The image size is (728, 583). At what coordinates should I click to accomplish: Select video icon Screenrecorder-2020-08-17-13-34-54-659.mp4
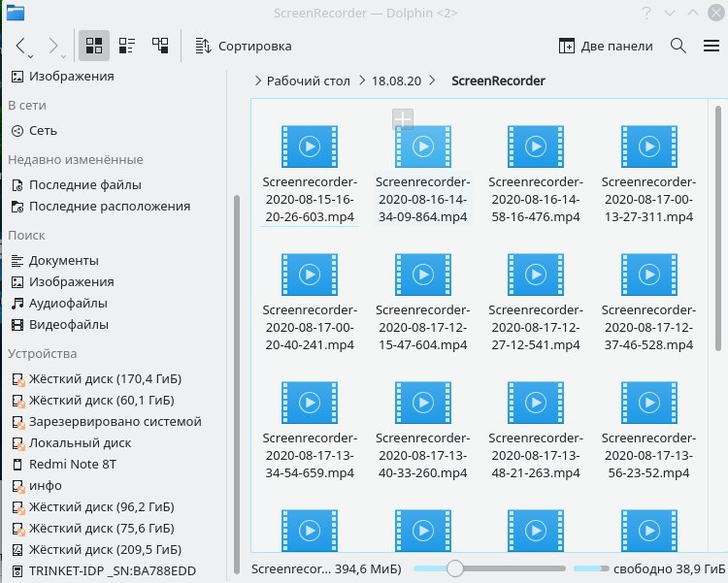coord(310,403)
